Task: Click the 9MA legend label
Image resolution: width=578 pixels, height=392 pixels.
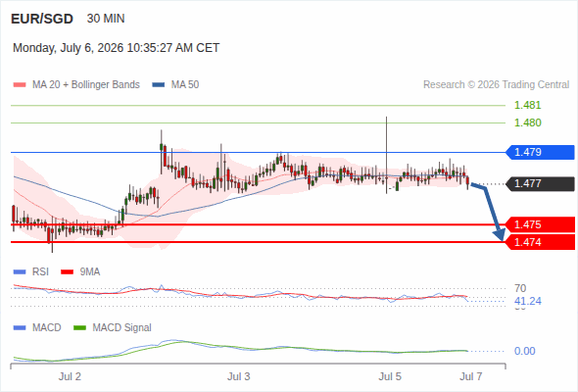Action: (90, 272)
